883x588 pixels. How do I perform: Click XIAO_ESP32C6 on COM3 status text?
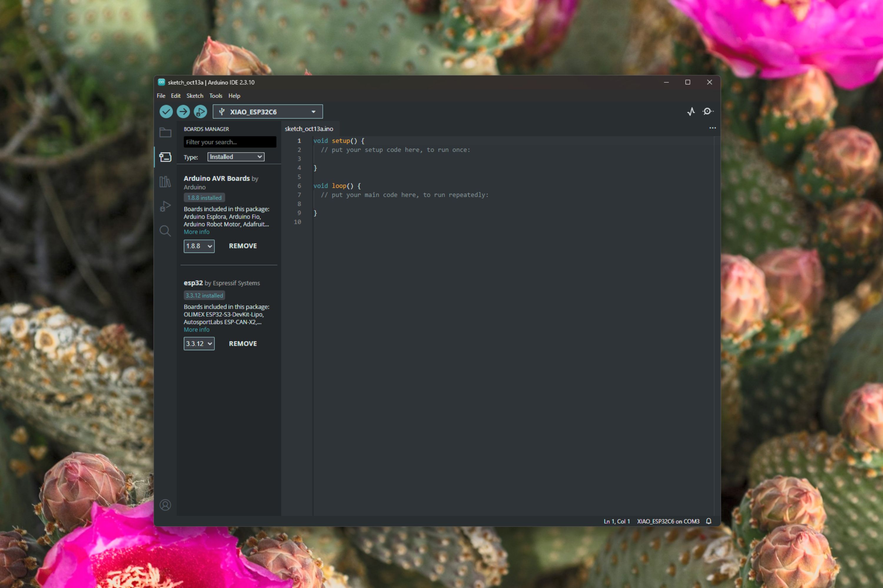(668, 521)
